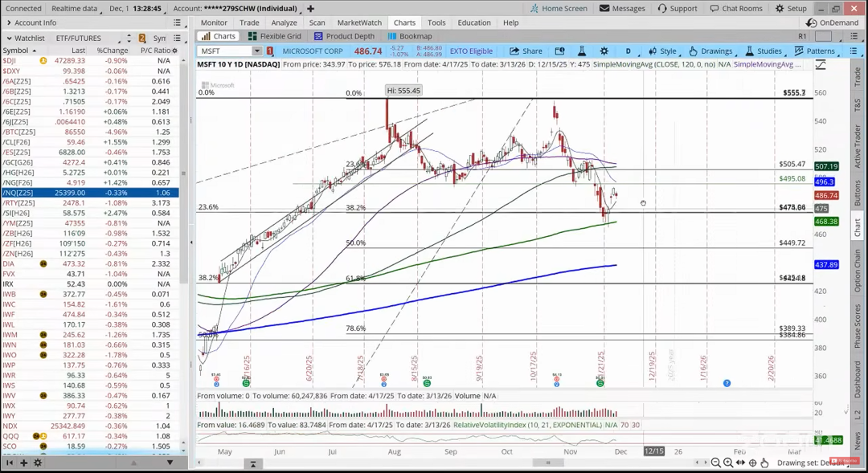Image resolution: width=868 pixels, height=473 pixels.
Task: Add a gadget with the plus icon
Action: 24,463
